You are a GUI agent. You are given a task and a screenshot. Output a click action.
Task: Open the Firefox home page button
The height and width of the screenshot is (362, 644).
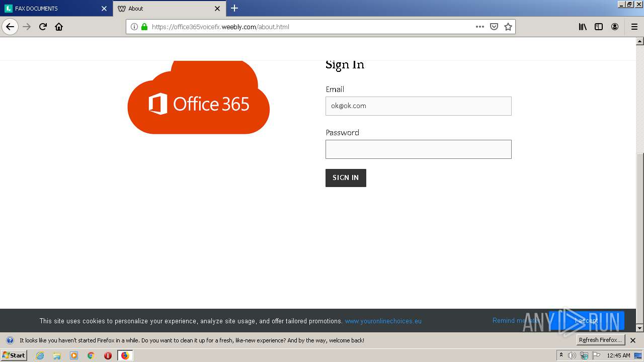(x=59, y=27)
